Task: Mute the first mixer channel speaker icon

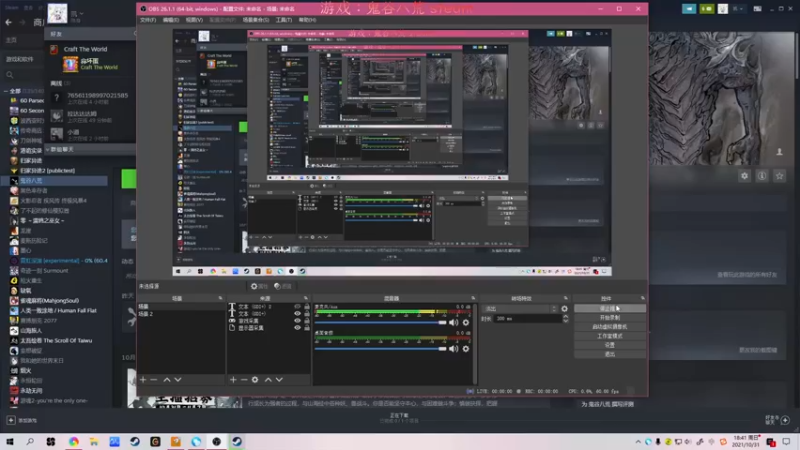Action: pos(454,322)
